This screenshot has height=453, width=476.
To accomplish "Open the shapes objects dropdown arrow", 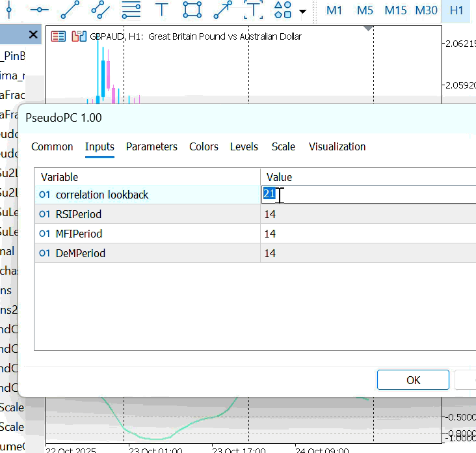I will [302, 11].
